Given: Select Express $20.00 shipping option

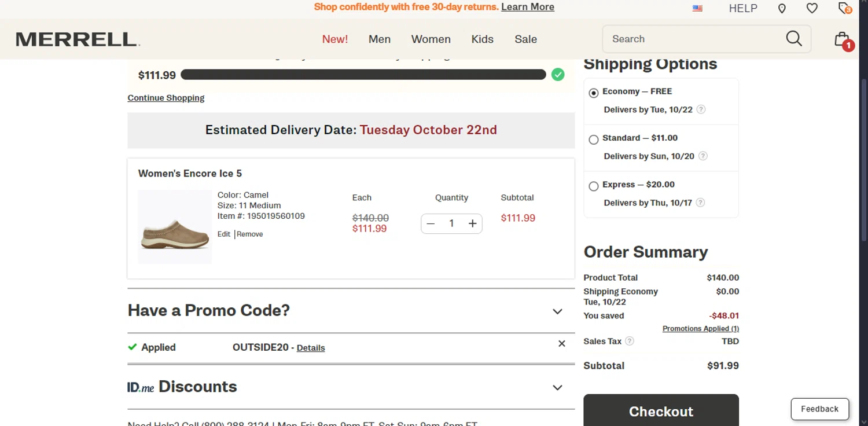Looking at the screenshot, I should [594, 186].
